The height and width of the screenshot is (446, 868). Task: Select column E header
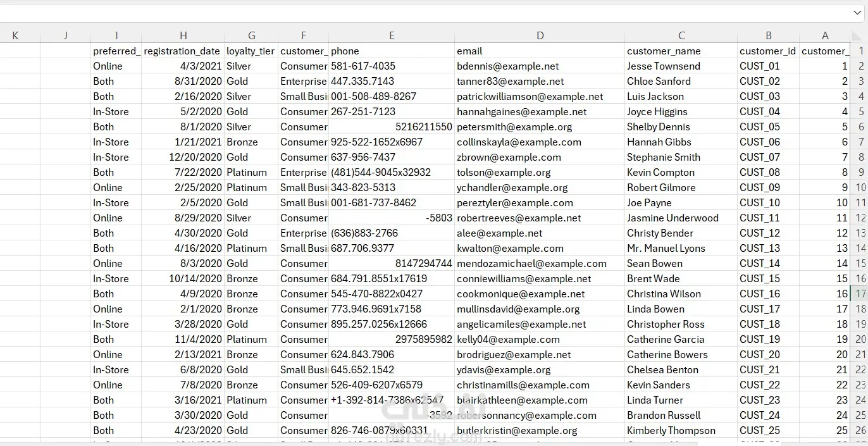coord(392,35)
